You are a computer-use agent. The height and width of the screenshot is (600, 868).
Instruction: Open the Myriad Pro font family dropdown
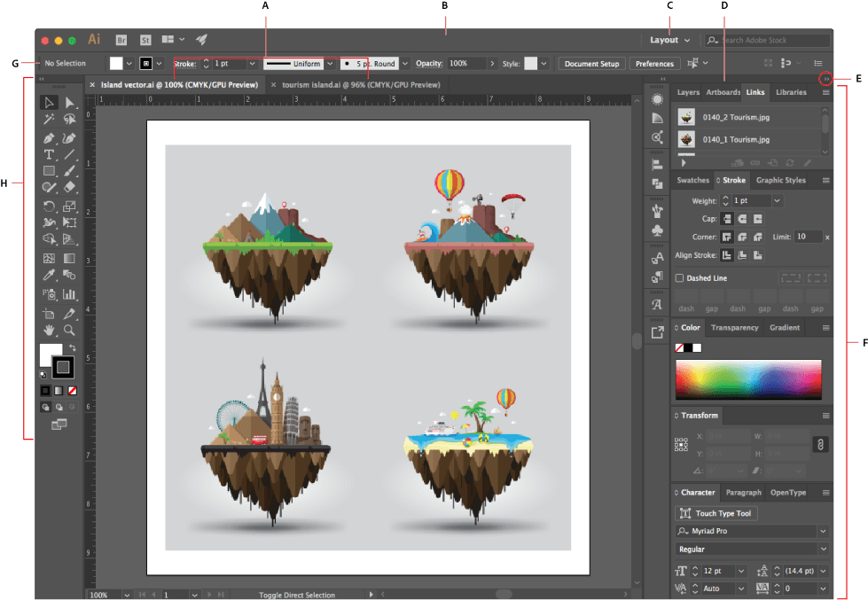(823, 532)
